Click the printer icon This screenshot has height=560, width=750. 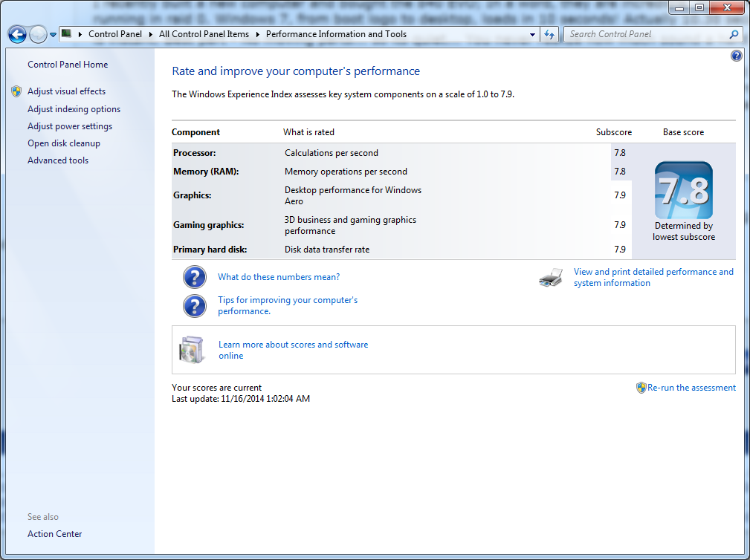pyautogui.click(x=551, y=278)
